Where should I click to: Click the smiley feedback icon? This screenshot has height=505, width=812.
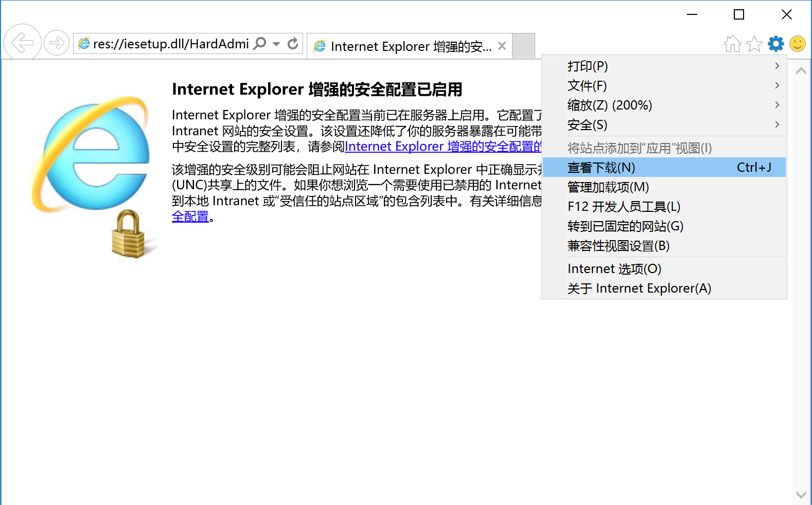(x=797, y=44)
